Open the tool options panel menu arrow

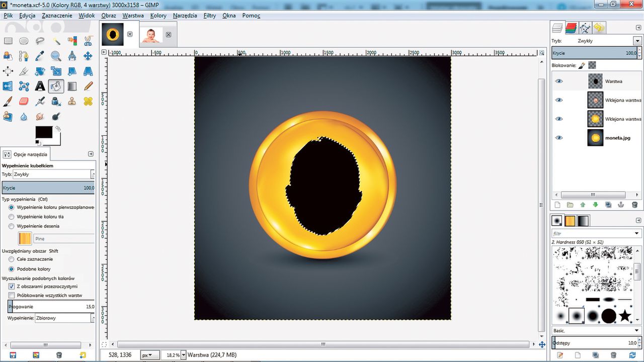tap(91, 154)
